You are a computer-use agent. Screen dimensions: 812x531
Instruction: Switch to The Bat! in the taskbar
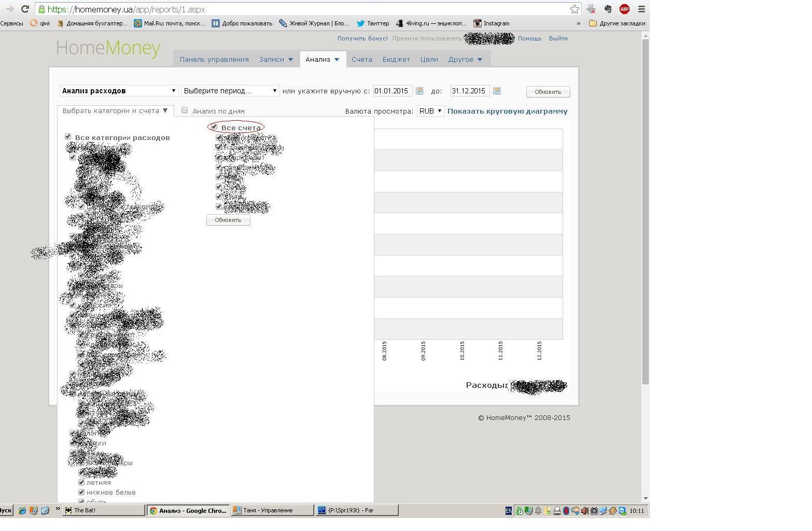point(103,510)
